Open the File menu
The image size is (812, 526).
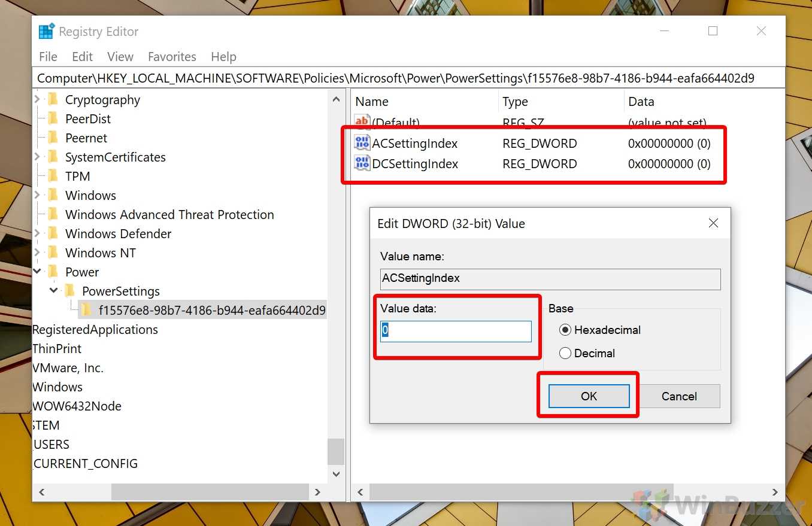point(48,56)
